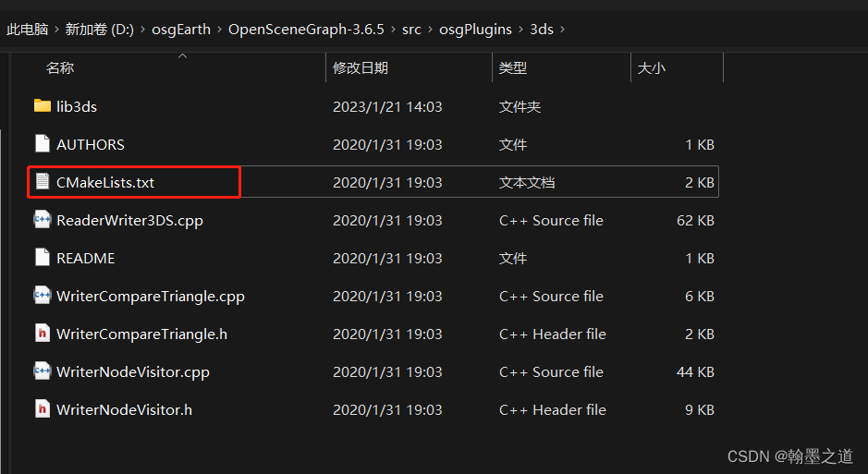Click C++ Source file type of ReaderWriter3DS.cpp
Viewport: 868px width, 474px height.
(551, 220)
